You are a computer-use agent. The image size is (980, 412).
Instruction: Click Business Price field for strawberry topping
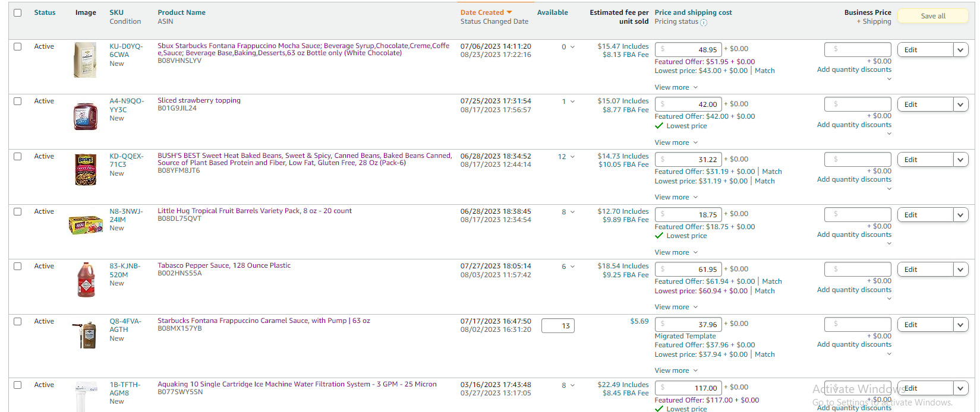pos(858,104)
